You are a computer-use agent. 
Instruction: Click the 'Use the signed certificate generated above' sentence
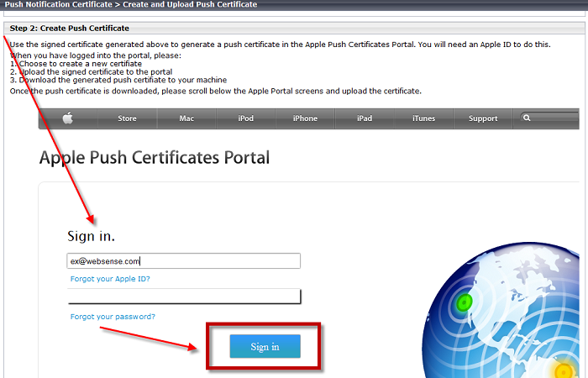click(x=280, y=45)
